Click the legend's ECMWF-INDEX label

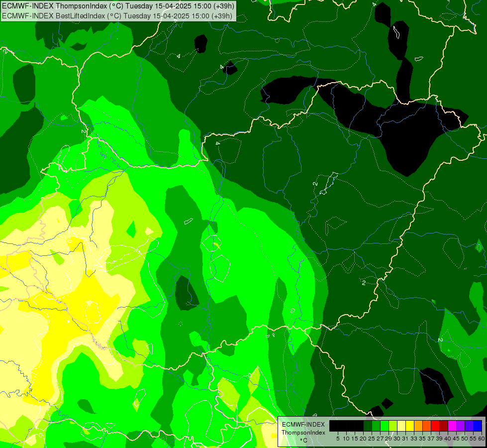(303, 425)
